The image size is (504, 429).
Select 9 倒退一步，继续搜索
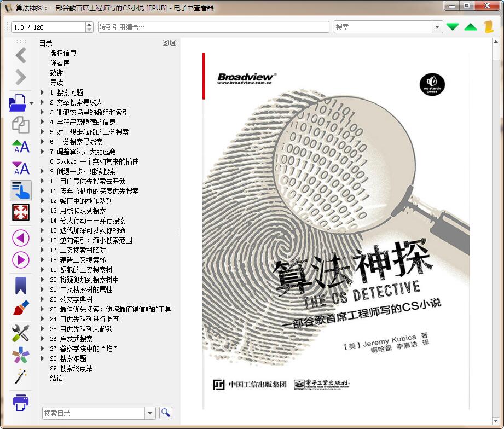(x=83, y=171)
